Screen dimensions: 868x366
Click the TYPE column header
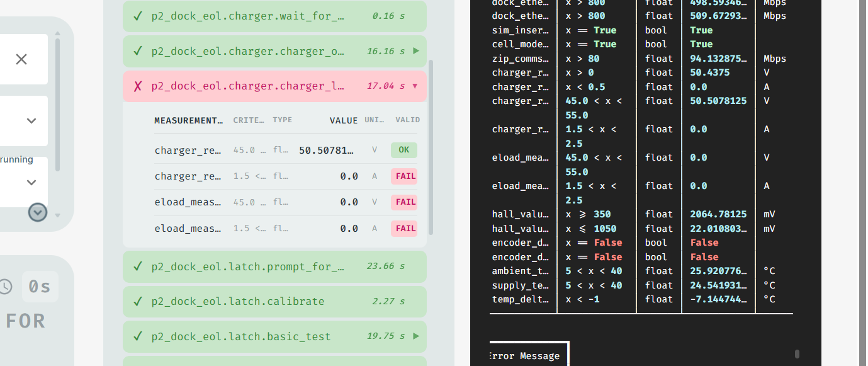tap(283, 120)
